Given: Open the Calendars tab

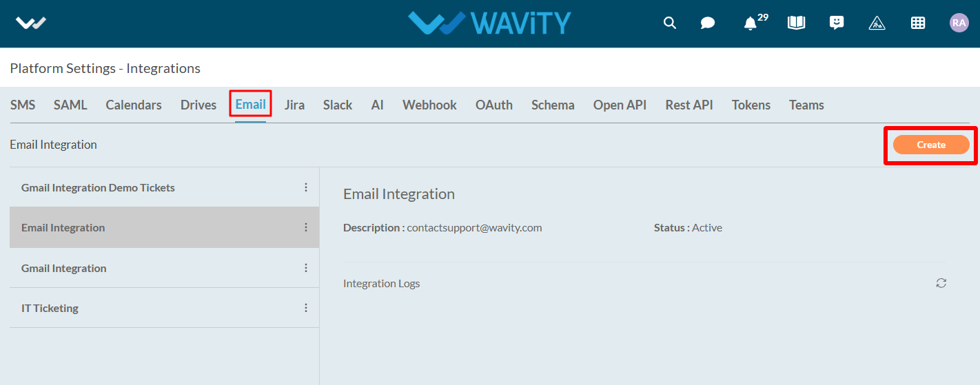Looking at the screenshot, I should 134,105.
